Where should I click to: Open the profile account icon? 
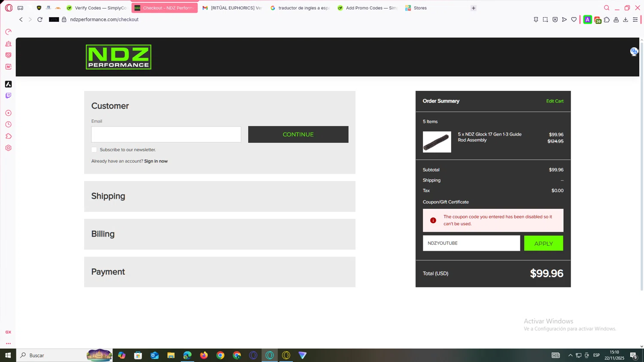[616, 19]
